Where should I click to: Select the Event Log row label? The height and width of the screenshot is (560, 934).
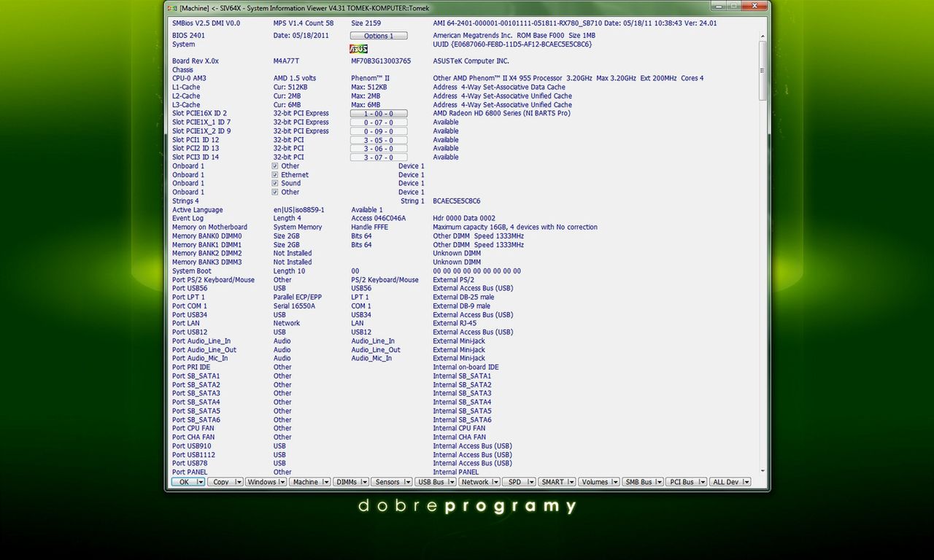188,219
